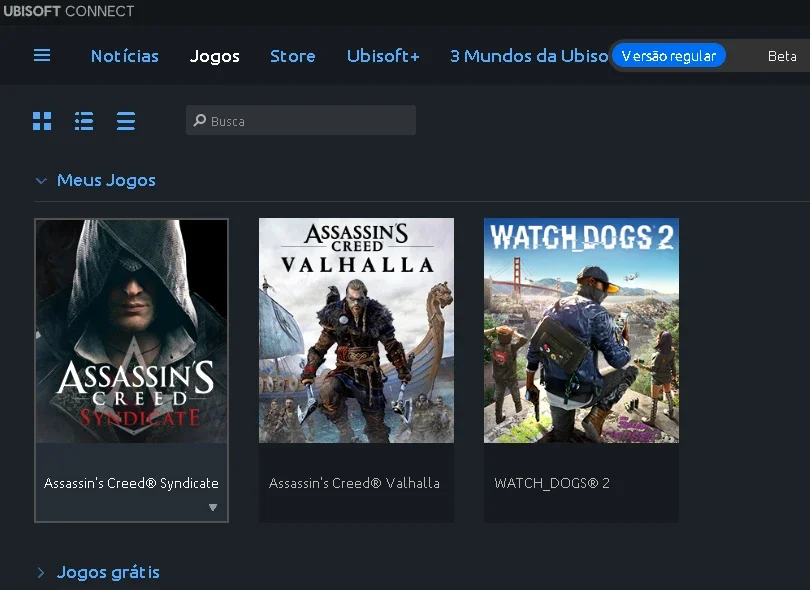Select the Versão regular option
Image resolution: width=810 pixels, height=590 pixels.
(x=668, y=56)
